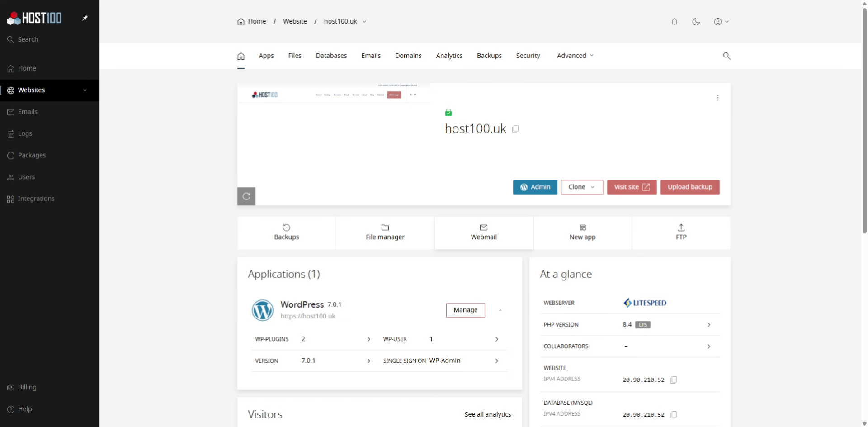The width and height of the screenshot is (868, 427).
Task: Open Emails in the left sidebar
Action: (50, 112)
